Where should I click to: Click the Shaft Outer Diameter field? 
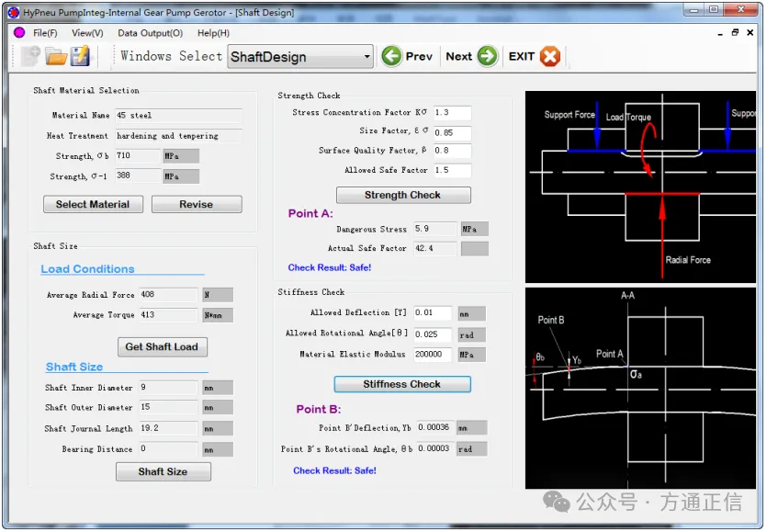tap(169, 407)
